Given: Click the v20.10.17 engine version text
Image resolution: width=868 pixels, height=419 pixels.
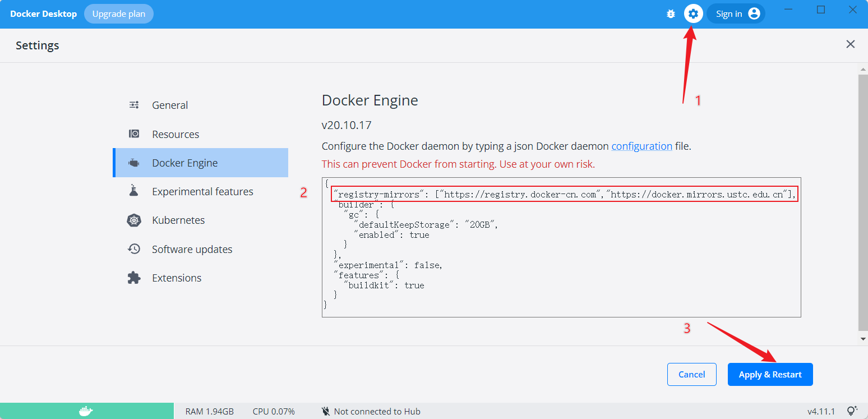Looking at the screenshot, I should click(347, 125).
